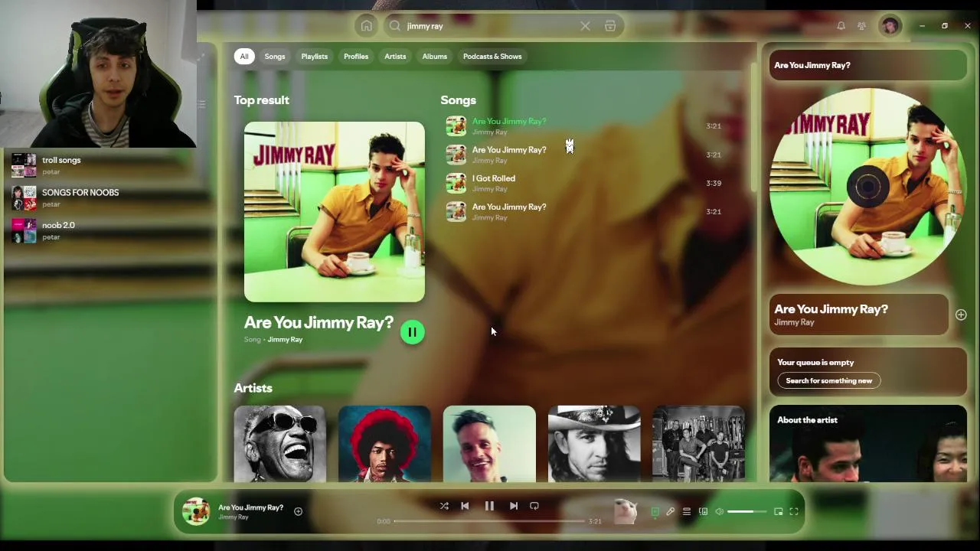Click the Songs section heading
This screenshot has height=551, width=980.
point(458,100)
